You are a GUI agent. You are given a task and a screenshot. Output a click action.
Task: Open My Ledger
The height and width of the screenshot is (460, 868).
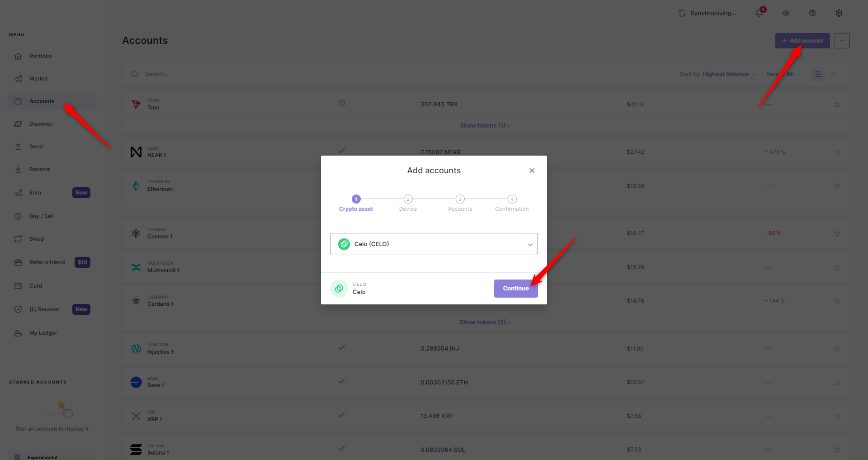pyautogui.click(x=52, y=333)
